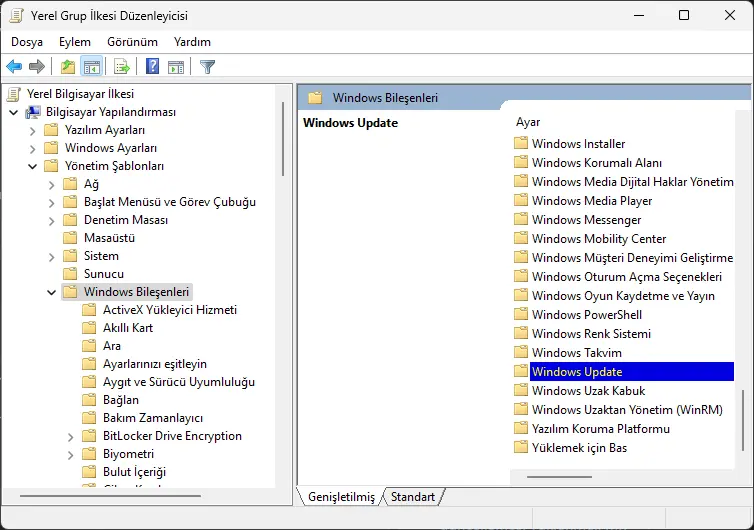The width and height of the screenshot is (754, 530).
Task: Select Windows Mobility Center entry
Action: coord(599,239)
